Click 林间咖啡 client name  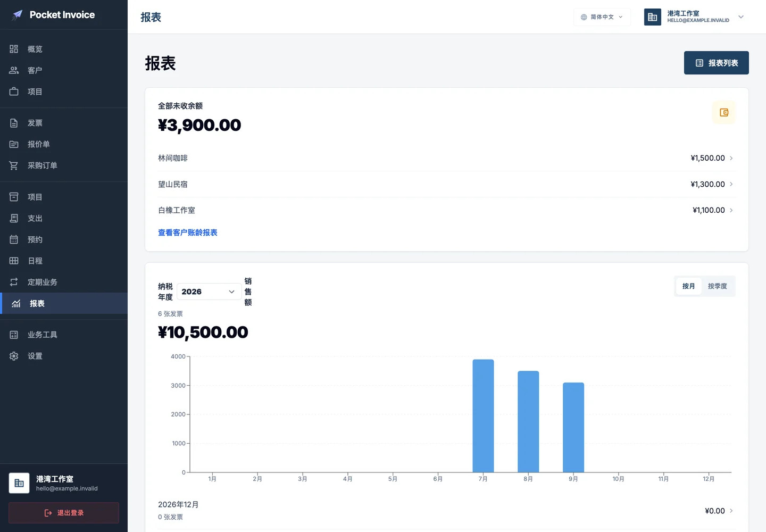pos(173,158)
